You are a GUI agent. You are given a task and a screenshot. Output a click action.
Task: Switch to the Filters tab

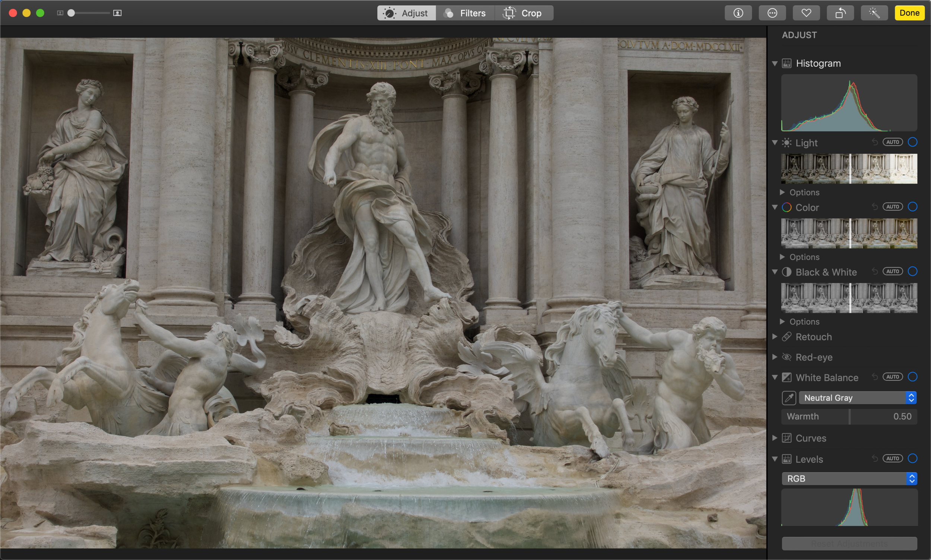(x=465, y=13)
